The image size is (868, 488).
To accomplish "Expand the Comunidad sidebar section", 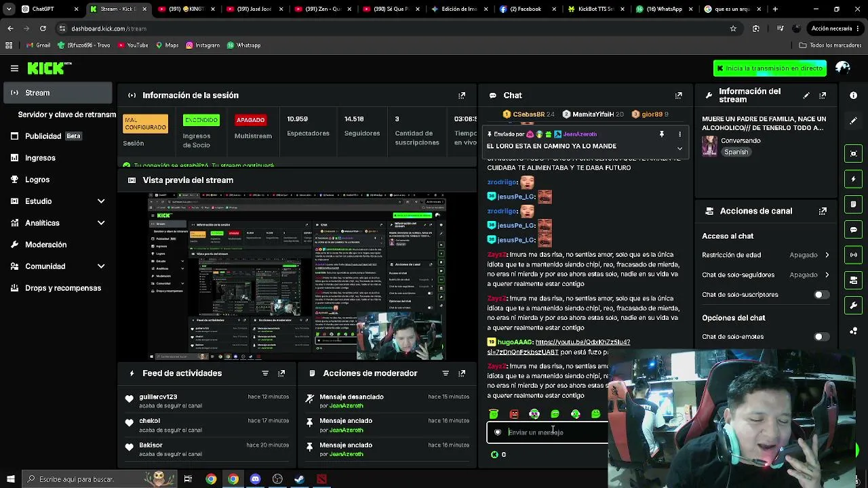I will (101, 266).
